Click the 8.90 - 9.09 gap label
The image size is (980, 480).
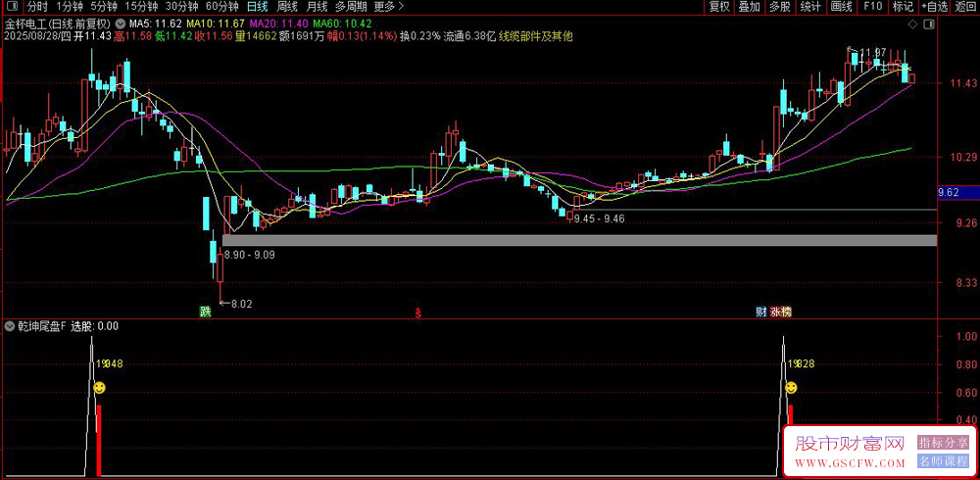click(x=250, y=255)
